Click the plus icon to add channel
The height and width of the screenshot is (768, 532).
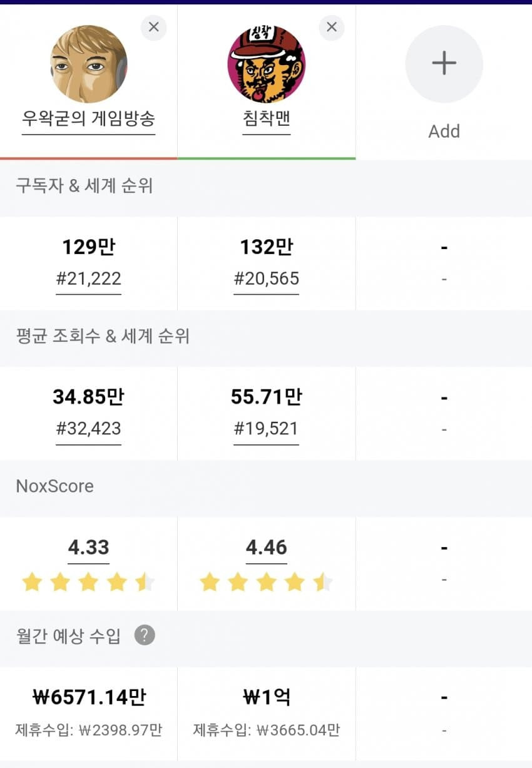point(444,63)
